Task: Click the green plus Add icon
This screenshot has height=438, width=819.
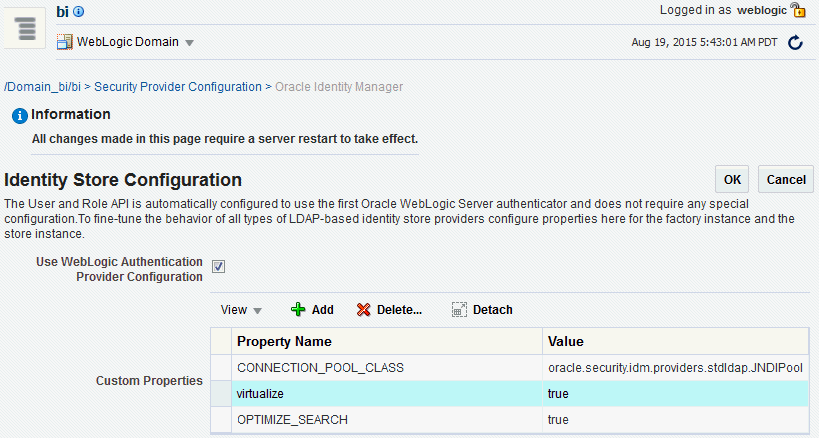Action: pos(298,310)
